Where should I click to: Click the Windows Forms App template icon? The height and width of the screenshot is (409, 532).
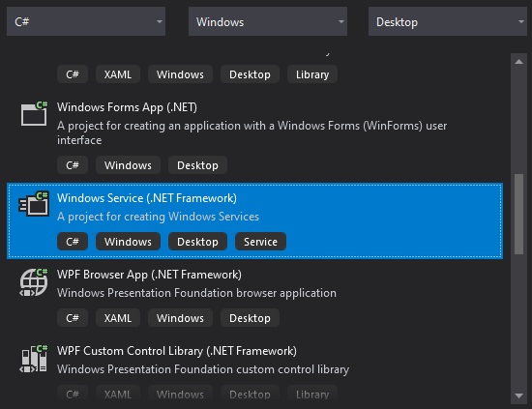34,114
